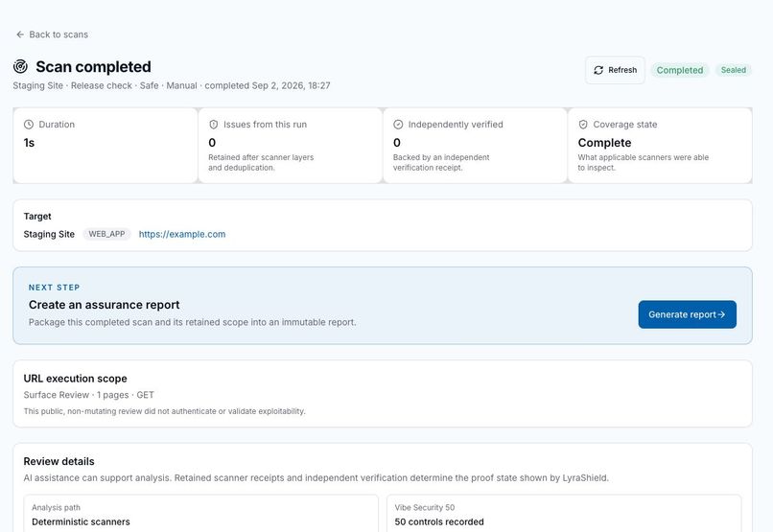Click the 'Deterministic scanners' analysis path value

point(81,521)
